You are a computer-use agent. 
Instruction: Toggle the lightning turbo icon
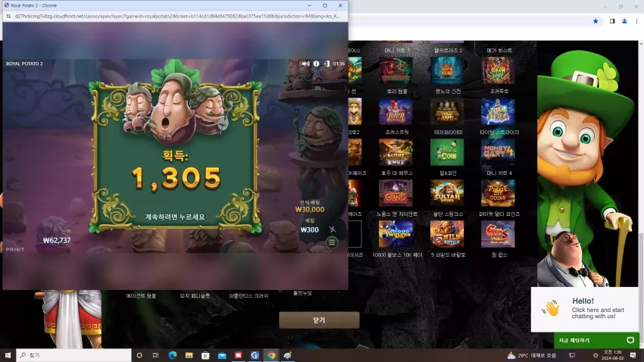[333, 229]
